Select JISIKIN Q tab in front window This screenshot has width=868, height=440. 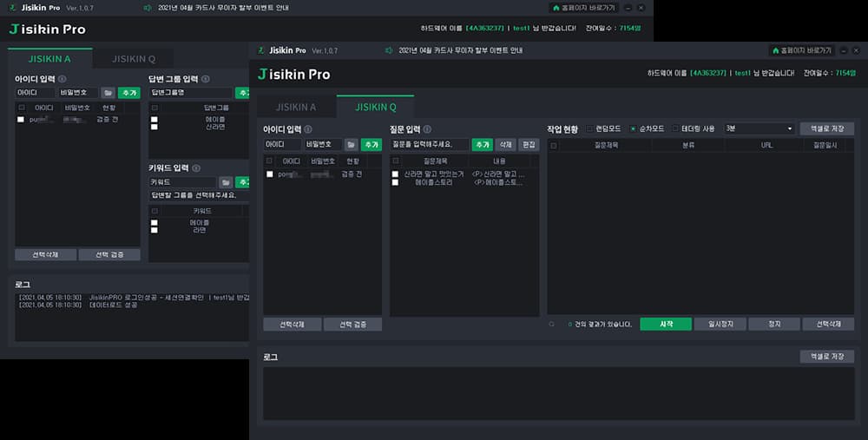pyautogui.click(x=376, y=108)
